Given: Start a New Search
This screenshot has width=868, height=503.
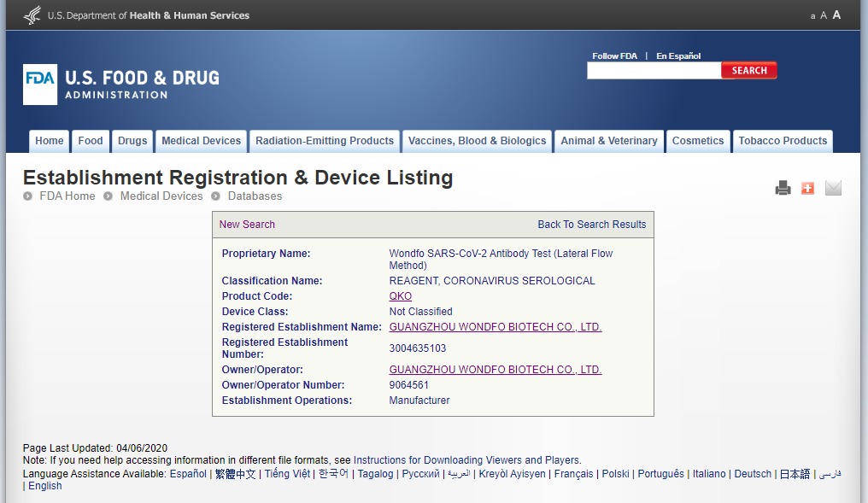Looking at the screenshot, I should (247, 225).
